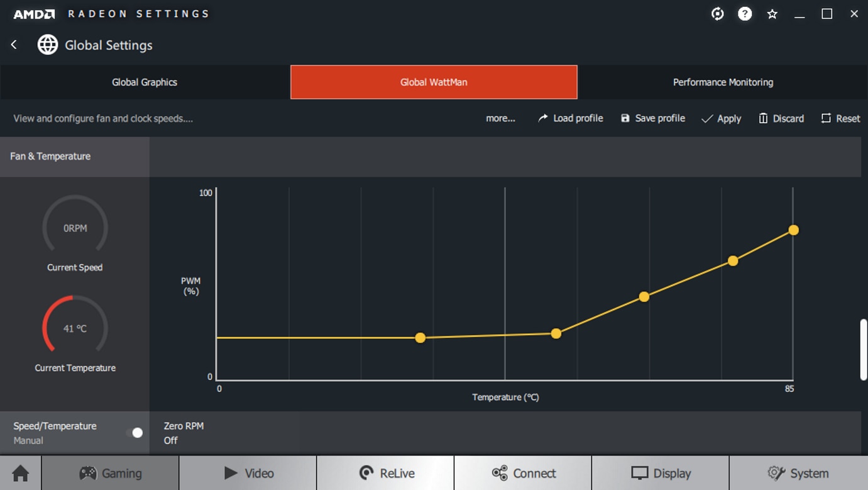Maximize the Radeon Settings window
The image size is (868, 490).
pos(827,14)
